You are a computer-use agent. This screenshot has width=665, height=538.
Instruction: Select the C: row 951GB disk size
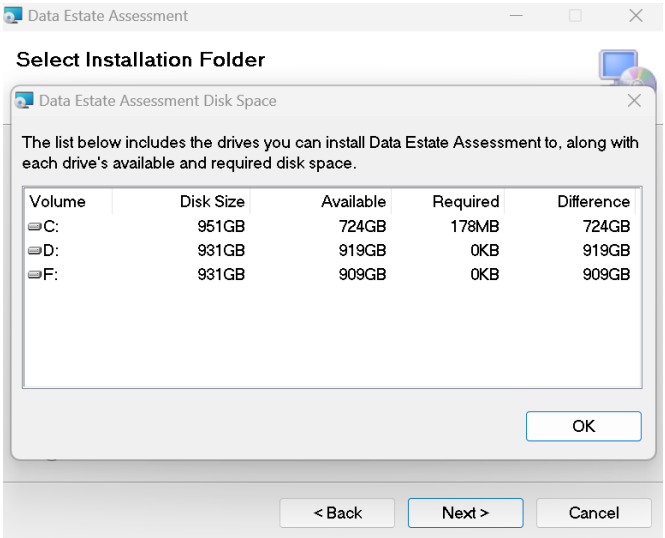(221, 227)
